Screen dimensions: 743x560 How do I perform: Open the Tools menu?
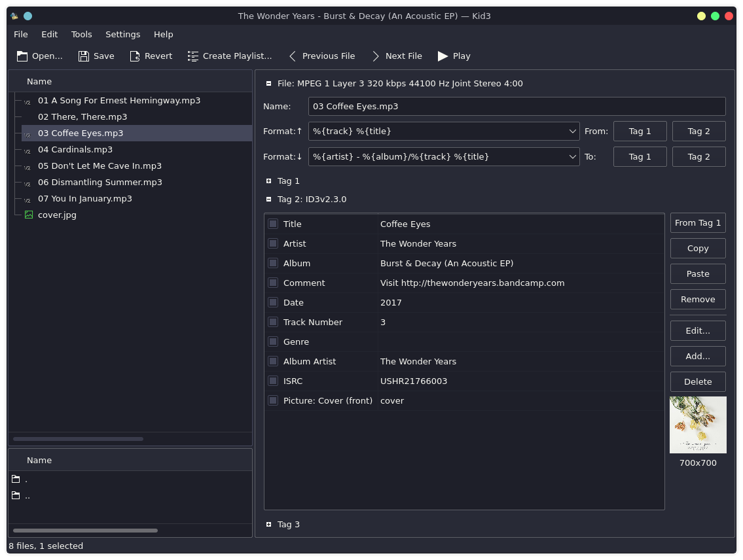(x=82, y=35)
